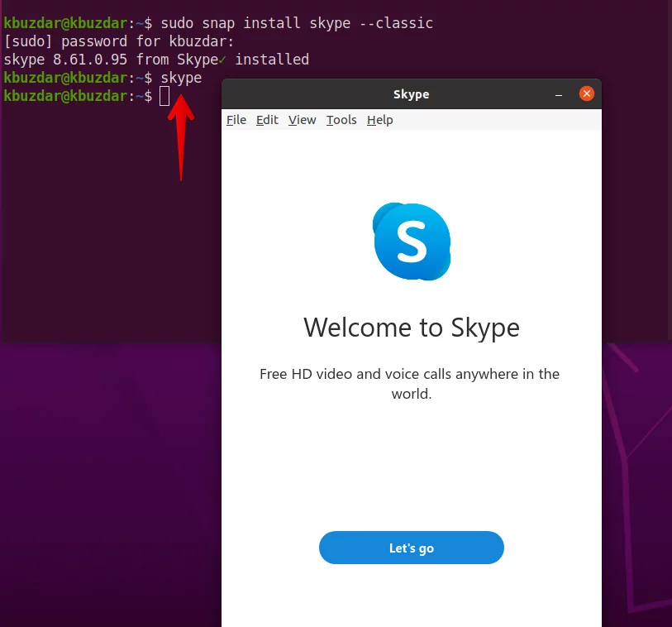Click the Free HD video and voice calls text
Screen dimensions: 672x627
410,384
